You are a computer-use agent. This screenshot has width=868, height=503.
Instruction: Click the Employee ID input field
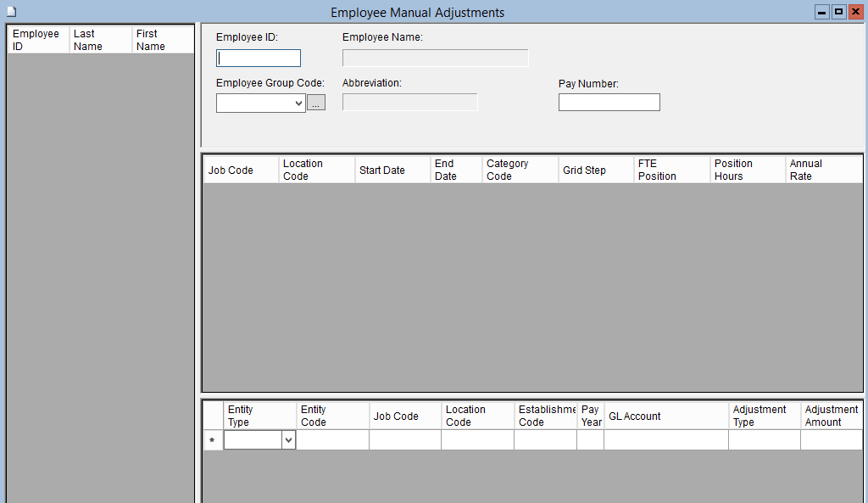click(x=259, y=59)
